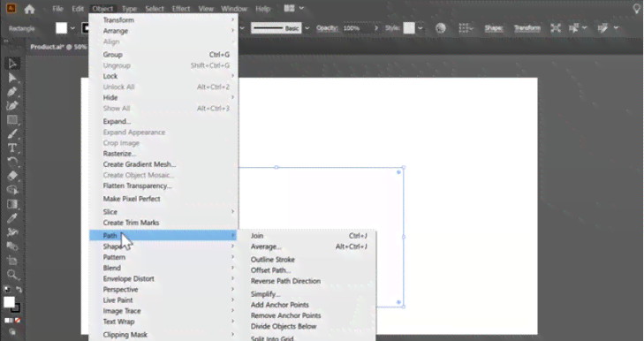644x341 pixels.
Task: Open the Recolor Artwork wheel icon
Action: click(441, 28)
